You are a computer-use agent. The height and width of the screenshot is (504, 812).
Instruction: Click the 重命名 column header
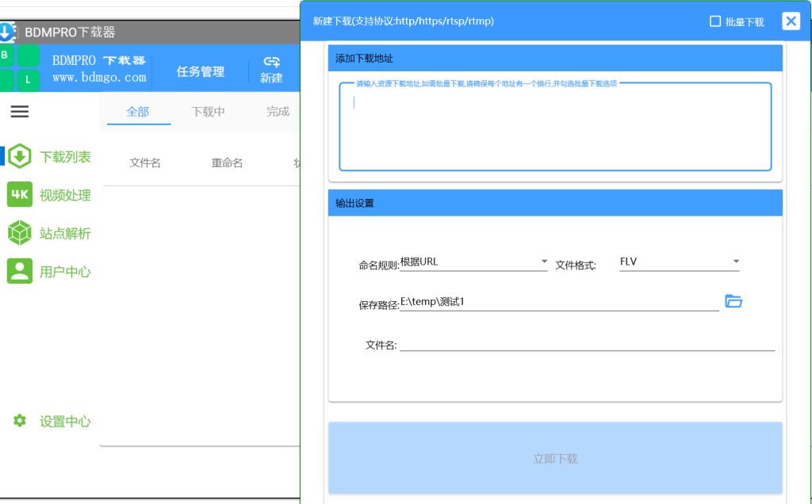(x=227, y=162)
